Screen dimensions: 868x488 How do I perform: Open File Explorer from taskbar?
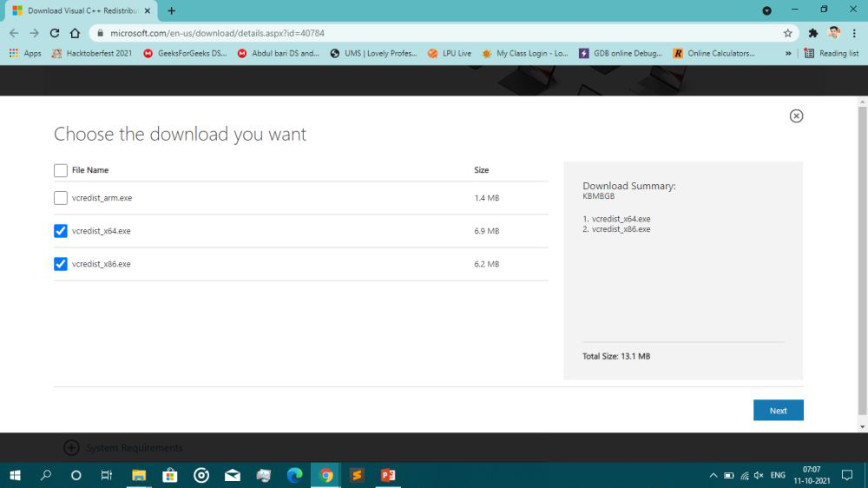pos(138,475)
